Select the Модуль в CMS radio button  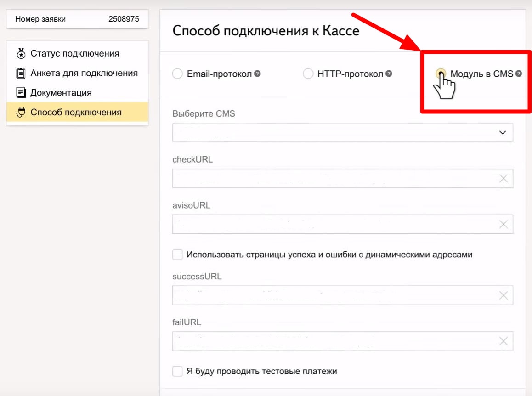point(441,74)
